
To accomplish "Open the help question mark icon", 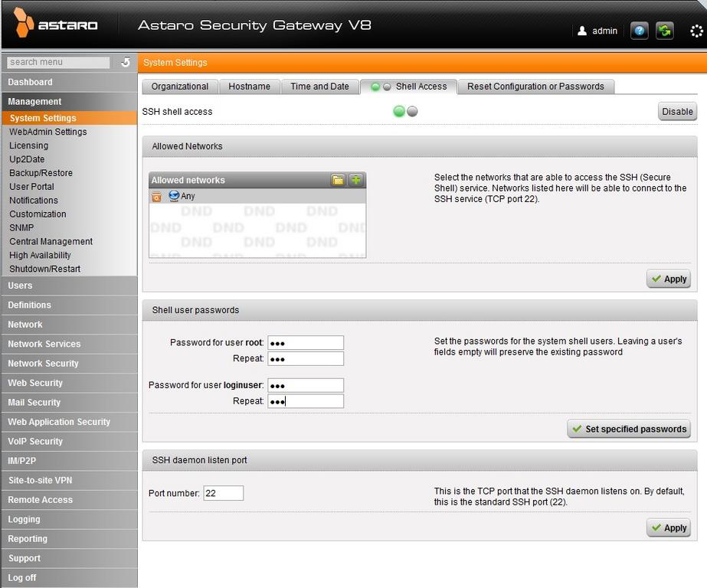I will [639, 31].
